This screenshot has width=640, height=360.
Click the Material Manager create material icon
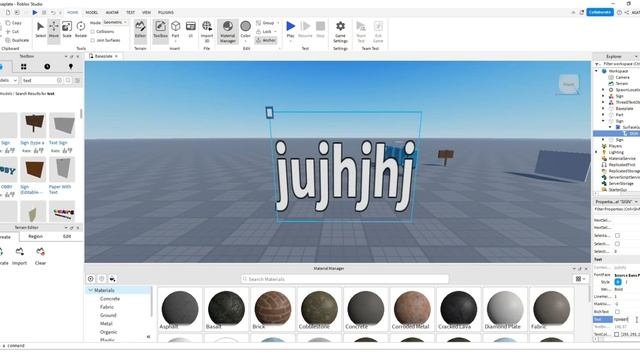point(91,279)
